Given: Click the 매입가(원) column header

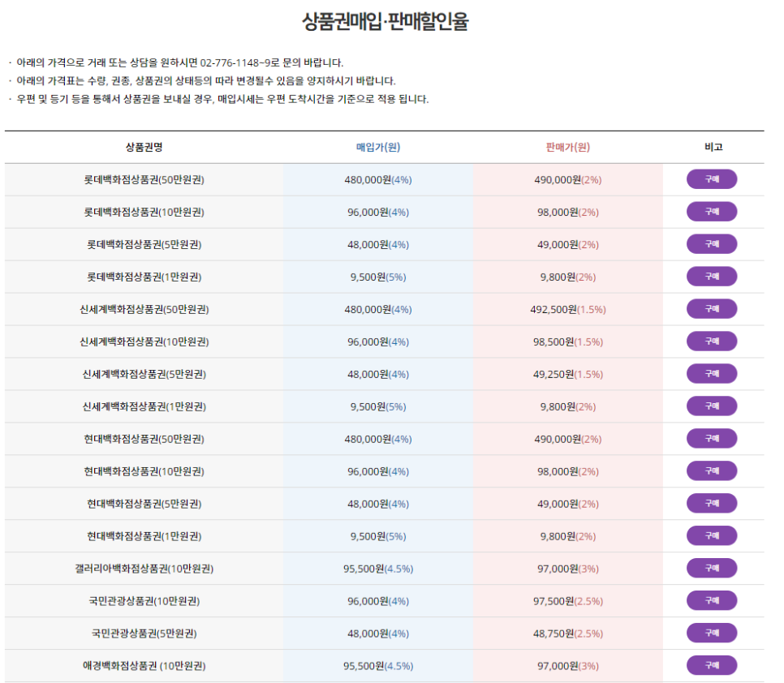Looking at the screenshot, I should (378, 147).
